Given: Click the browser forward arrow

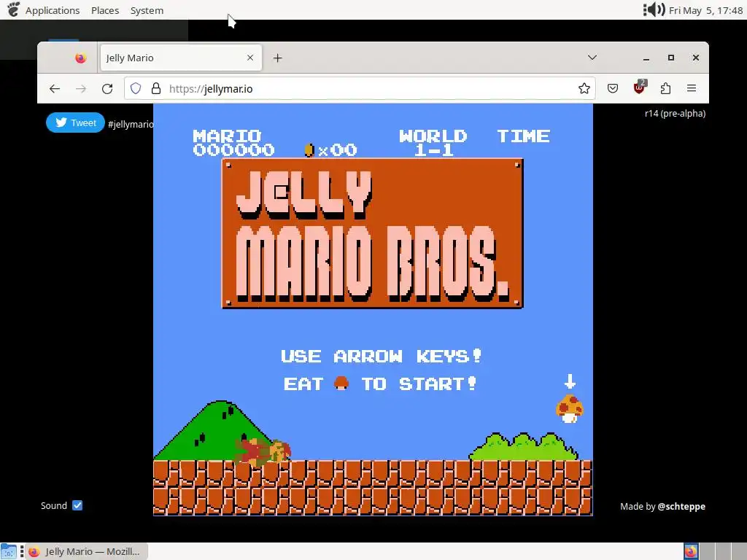Looking at the screenshot, I should point(81,88).
